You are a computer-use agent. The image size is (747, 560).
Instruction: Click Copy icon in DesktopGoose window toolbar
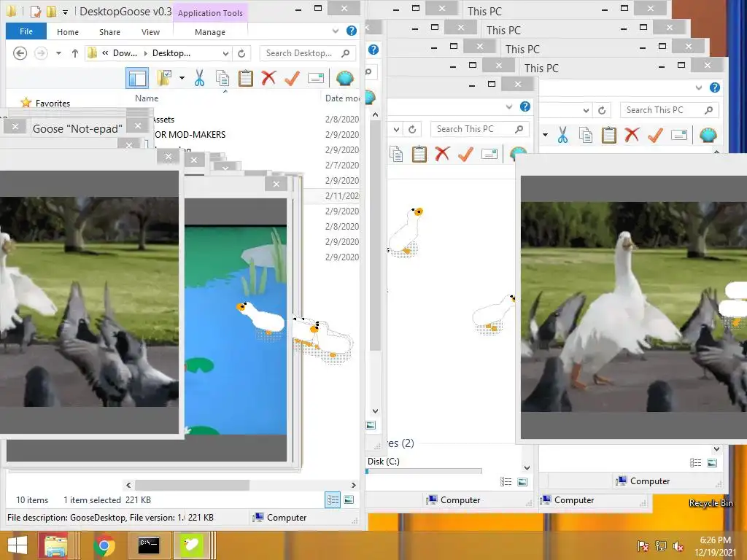pyautogui.click(x=222, y=78)
